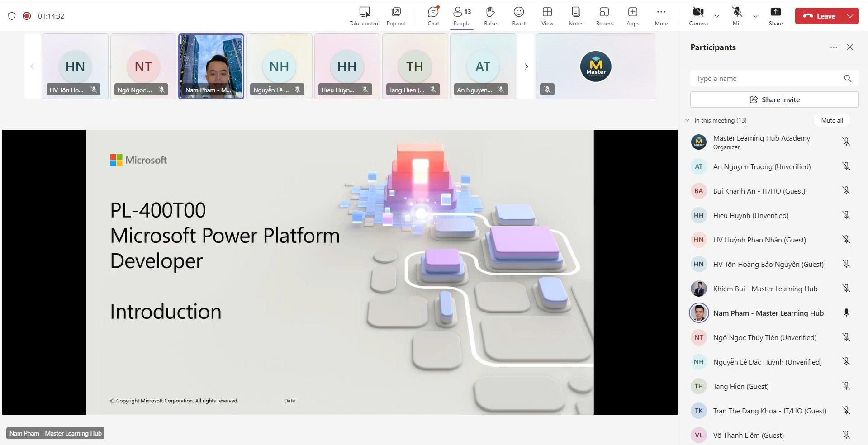868x445 pixels.
Task: Open meeting Notes
Action: click(x=575, y=16)
